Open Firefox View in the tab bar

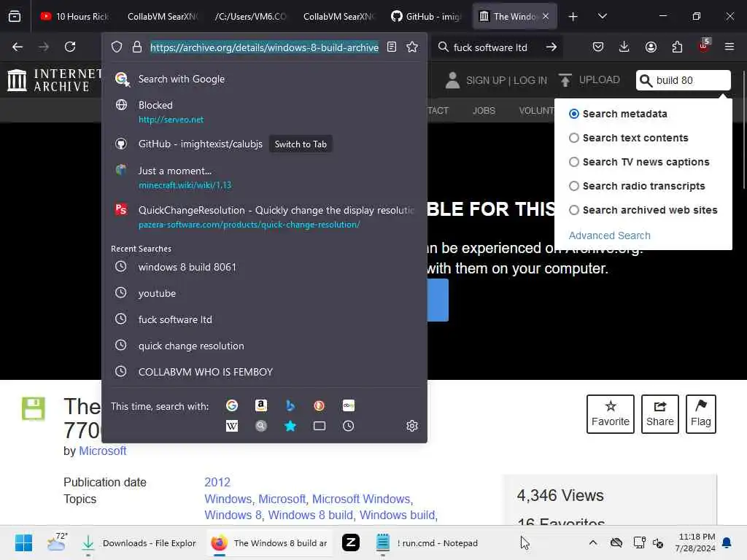15,16
